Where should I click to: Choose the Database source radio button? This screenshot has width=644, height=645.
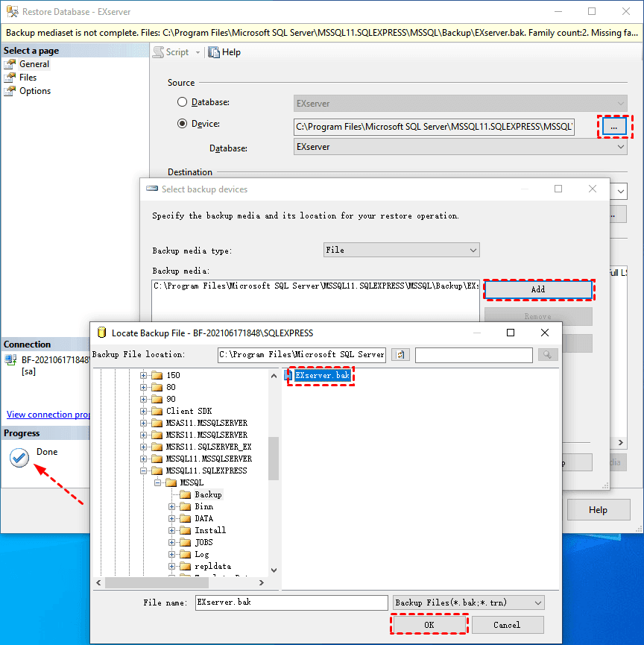click(x=182, y=102)
